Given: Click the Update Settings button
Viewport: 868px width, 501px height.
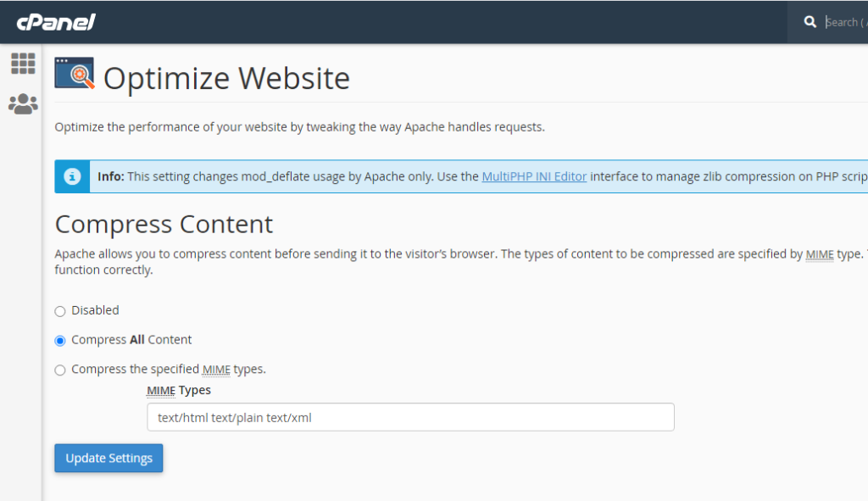Looking at the screenshot, I should pyautogui.click(x=108, y=459).
